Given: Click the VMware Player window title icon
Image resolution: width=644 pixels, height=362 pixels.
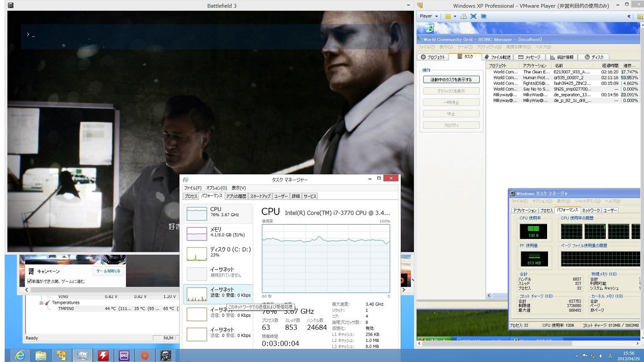Looking at the screenshot, I should coord(420,5).
